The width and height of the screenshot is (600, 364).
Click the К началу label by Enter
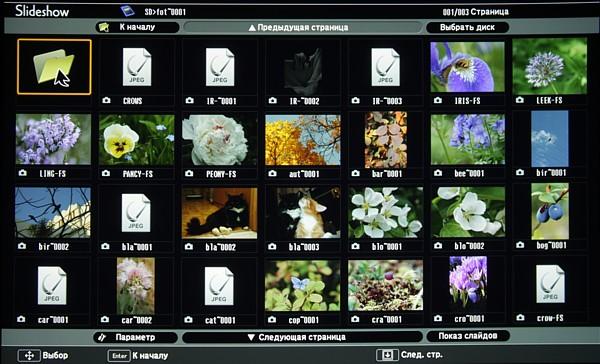pyautogui.click(x=150, y=356)
